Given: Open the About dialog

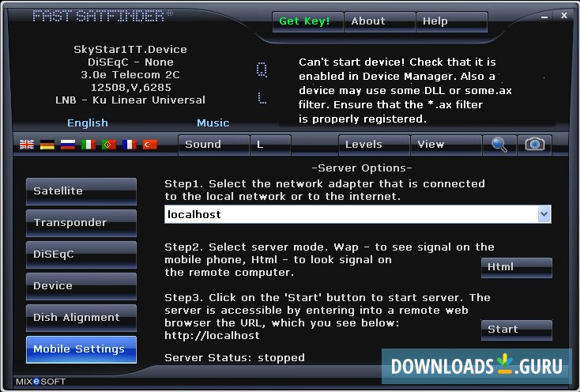Looking at the screenshot, I should point(379,21).
